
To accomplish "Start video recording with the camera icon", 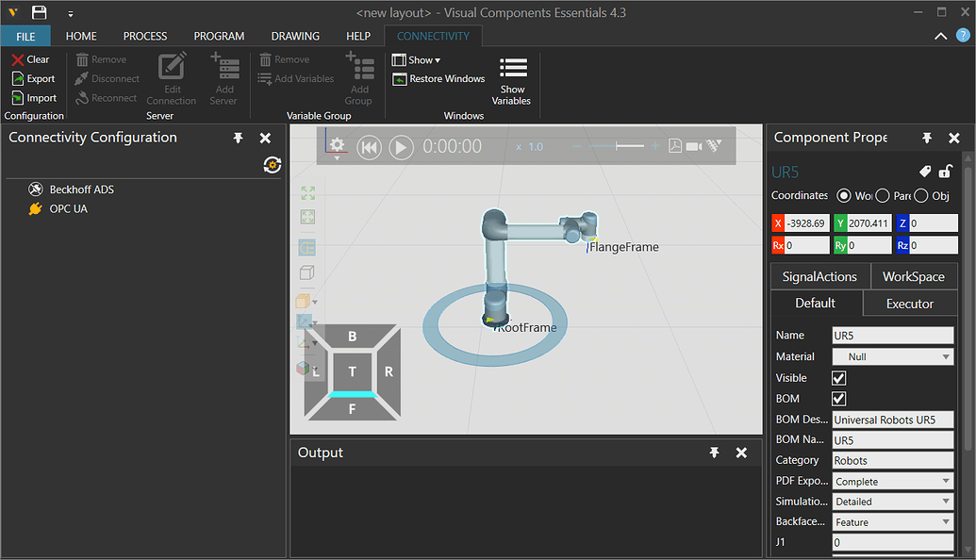I will (x=696, y=146).
